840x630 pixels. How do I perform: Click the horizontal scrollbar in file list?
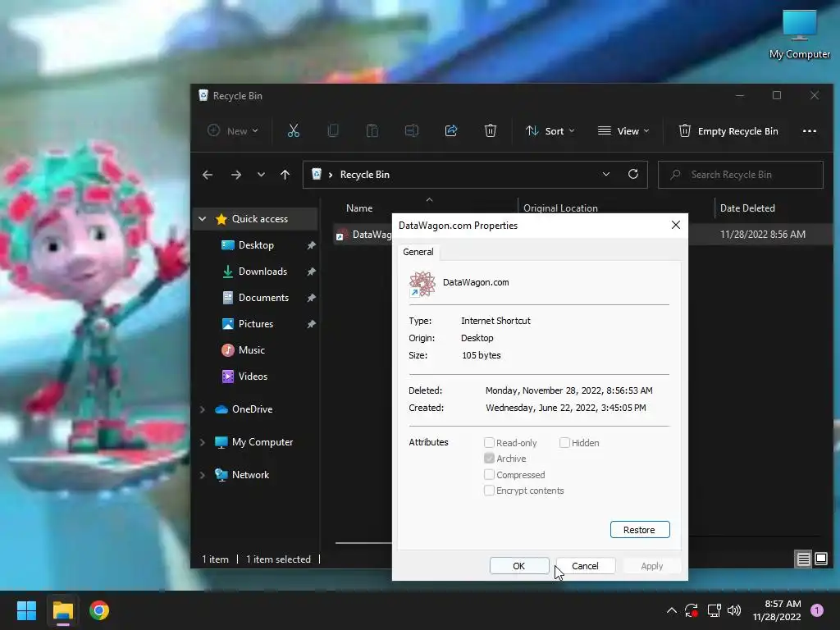[363, 543]
